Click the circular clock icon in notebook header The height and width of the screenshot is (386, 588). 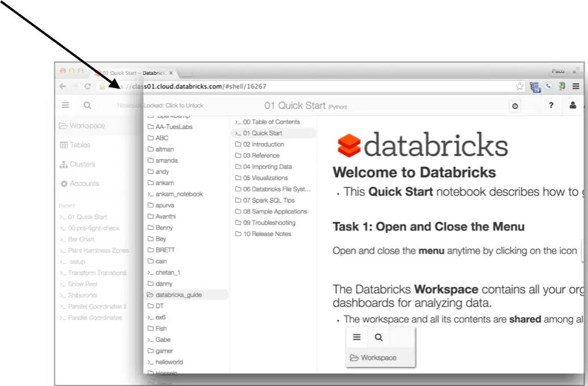coord(515,106)
